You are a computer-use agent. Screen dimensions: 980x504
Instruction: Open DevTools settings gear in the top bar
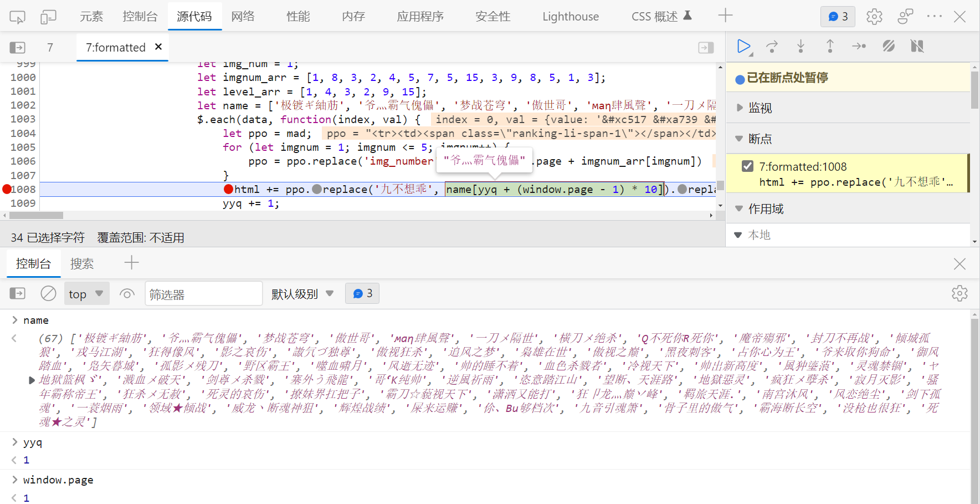pos(874,17)
